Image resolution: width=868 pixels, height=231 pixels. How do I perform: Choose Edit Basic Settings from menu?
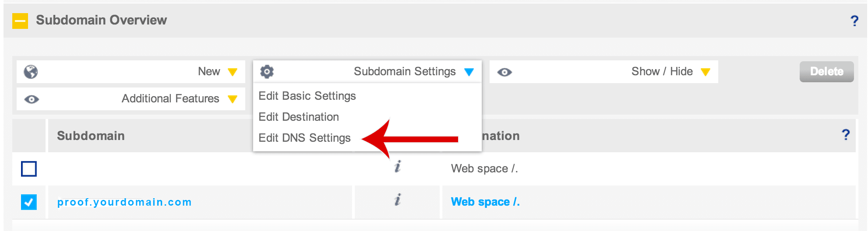307,96
